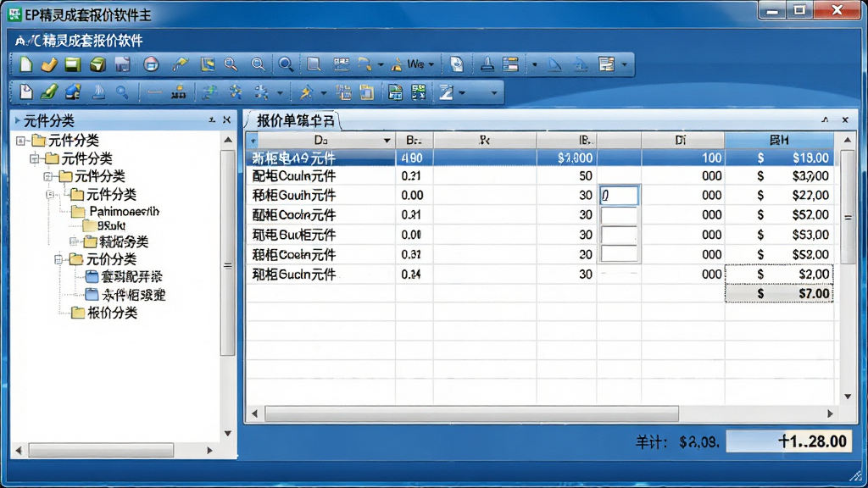Select the triangle ruler icon in the toolbar
Image resolution: width=868 pixels, height=488 pixels.
(554, 64)
